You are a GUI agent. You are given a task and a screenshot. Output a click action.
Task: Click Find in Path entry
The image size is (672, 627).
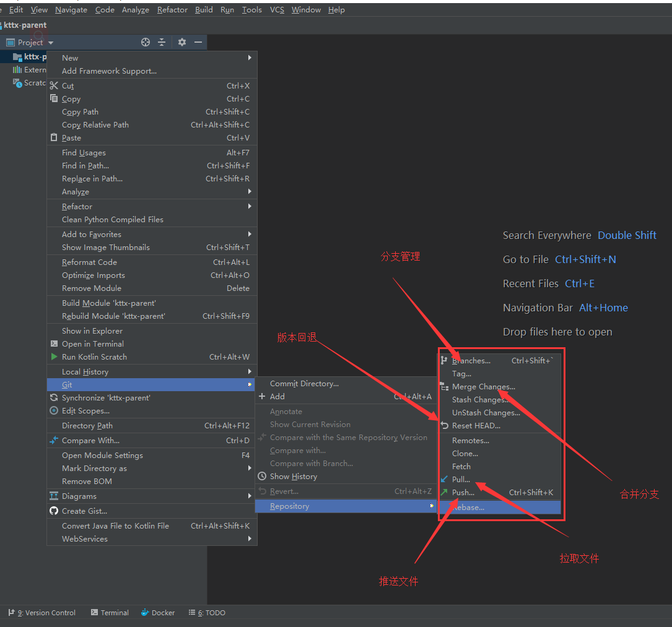pos(152,165)
